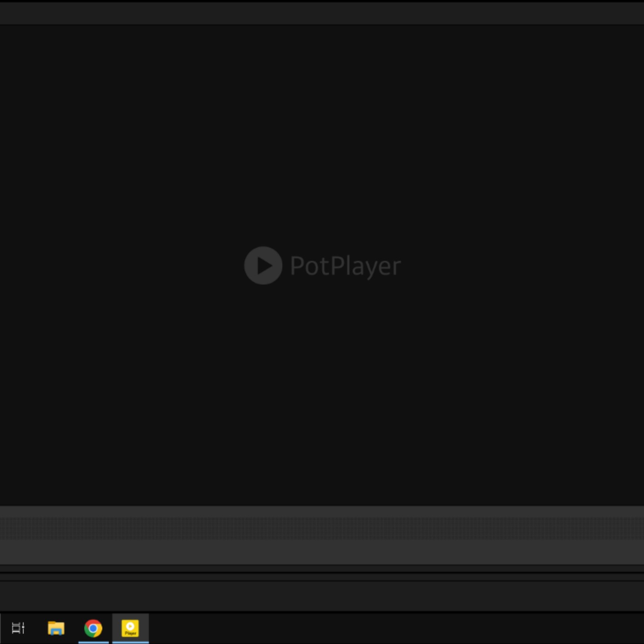This screenshot has height=644, width=644.
Task: Click the middle of the seek bar
Action: click(x=322, y=528)
